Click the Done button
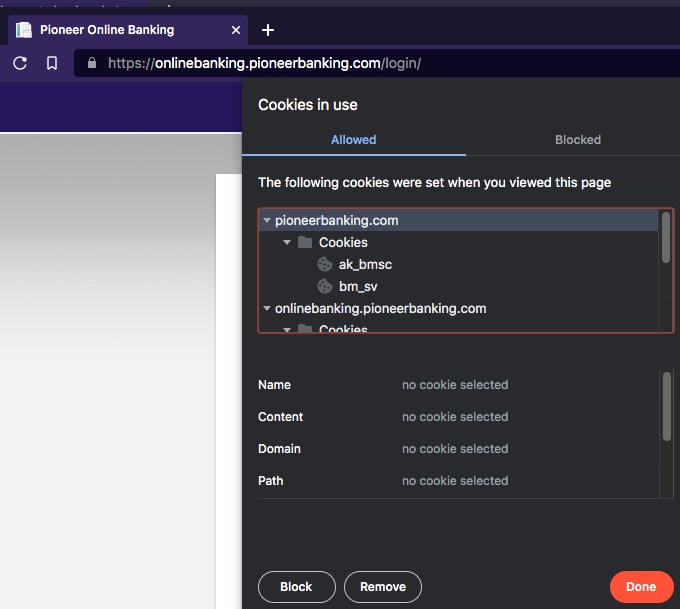This screenshot has width=680, height=609. 641,587
